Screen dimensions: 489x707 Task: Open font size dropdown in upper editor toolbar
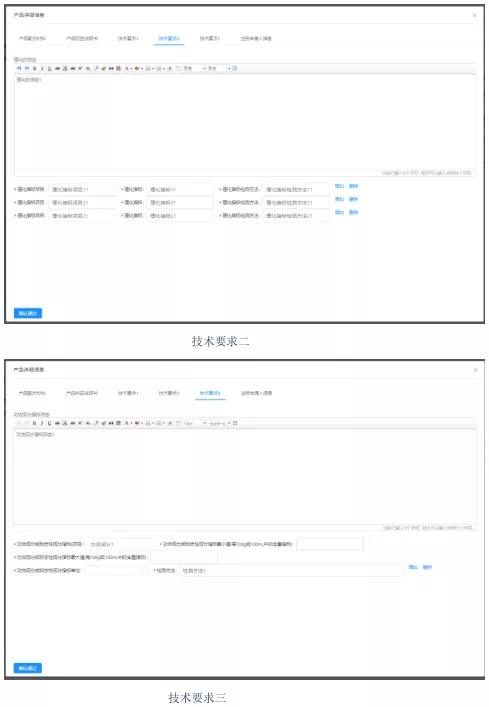(219, 69)
